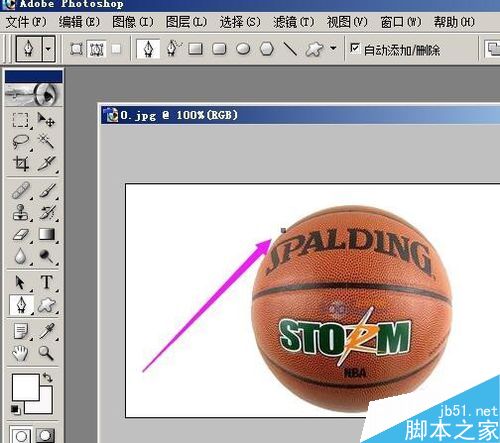The width and height of the screenshot is (500, 443).
Task: Select the Brush tool
Action: [x=47, y=190]
